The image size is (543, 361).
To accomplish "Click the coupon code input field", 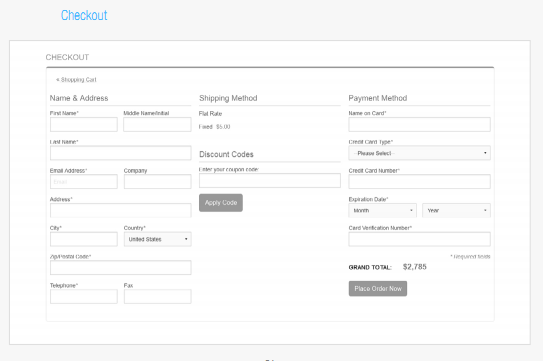I will click(x=270, y=180).
